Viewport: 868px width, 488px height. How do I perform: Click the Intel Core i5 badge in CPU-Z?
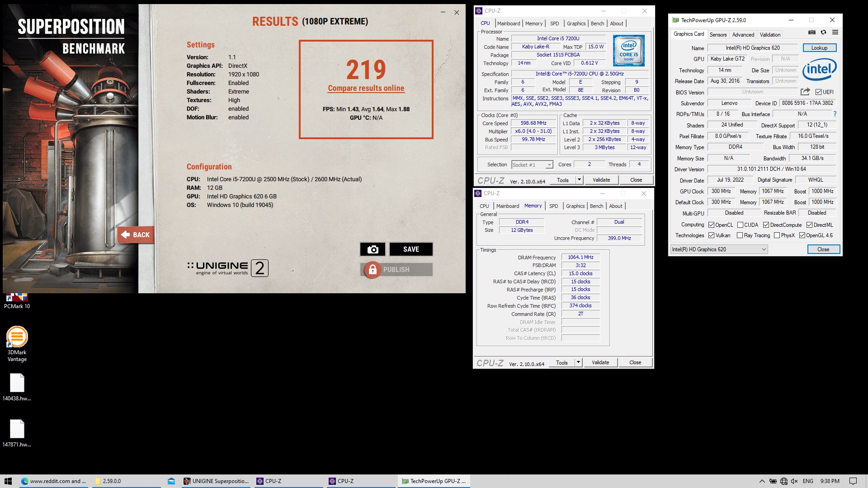click(x=628, y=51)
